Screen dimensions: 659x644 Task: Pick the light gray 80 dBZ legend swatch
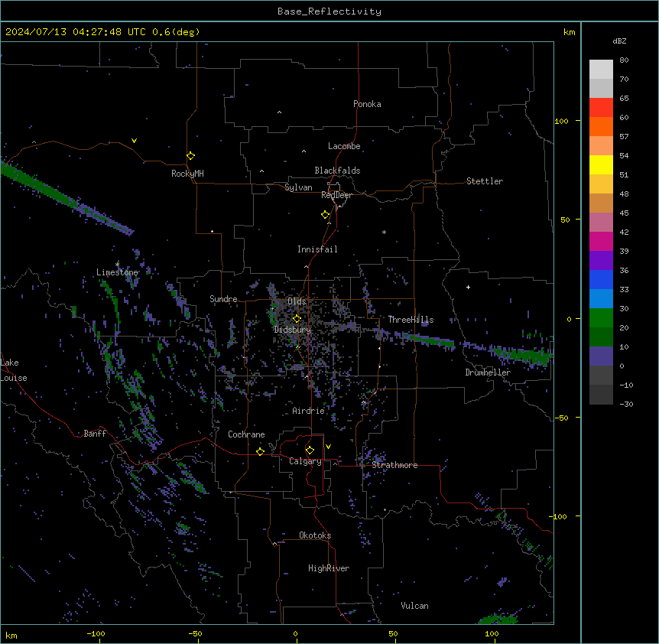coord(601,70)
